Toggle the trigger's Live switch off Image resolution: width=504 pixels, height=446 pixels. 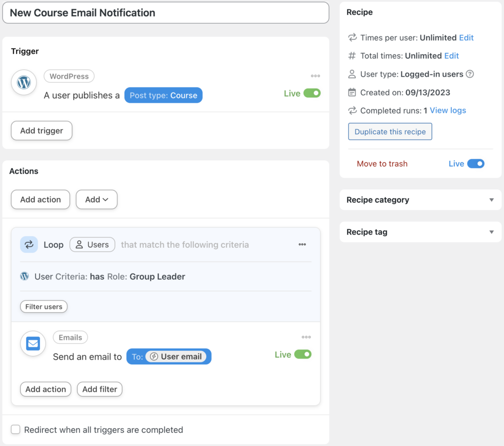tap(312, 93)
